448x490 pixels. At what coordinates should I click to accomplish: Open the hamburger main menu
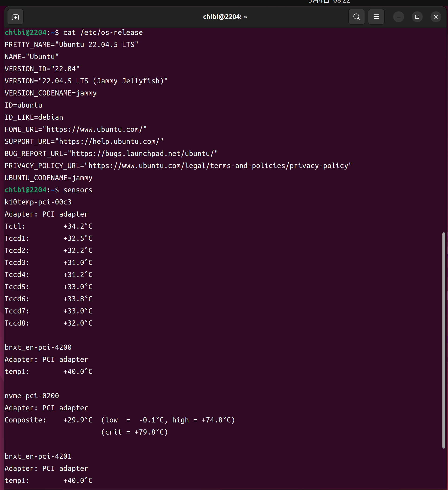376,17
